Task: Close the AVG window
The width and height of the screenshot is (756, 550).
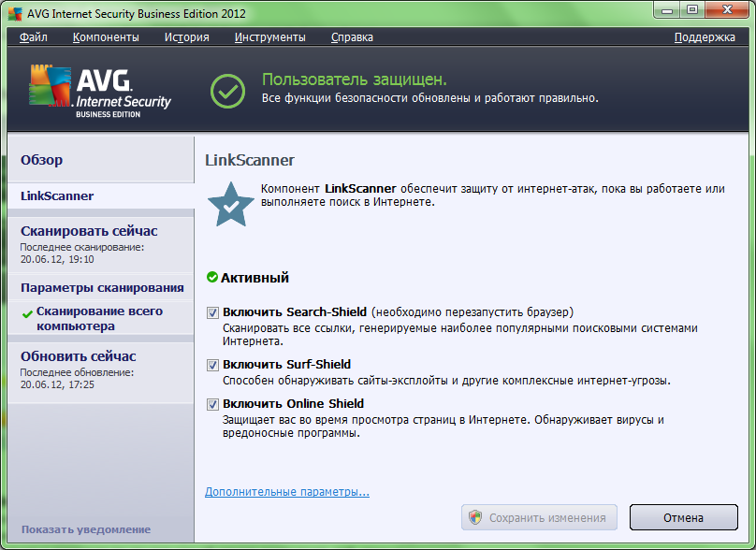Action: pos(728,9)
